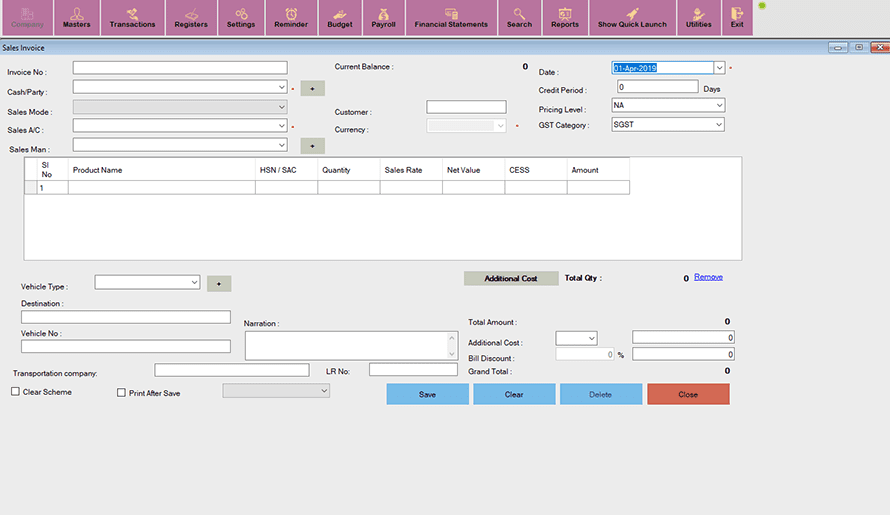890x515 pixels.
Task: Restore the Sales Invoice window
Action: 859,47
